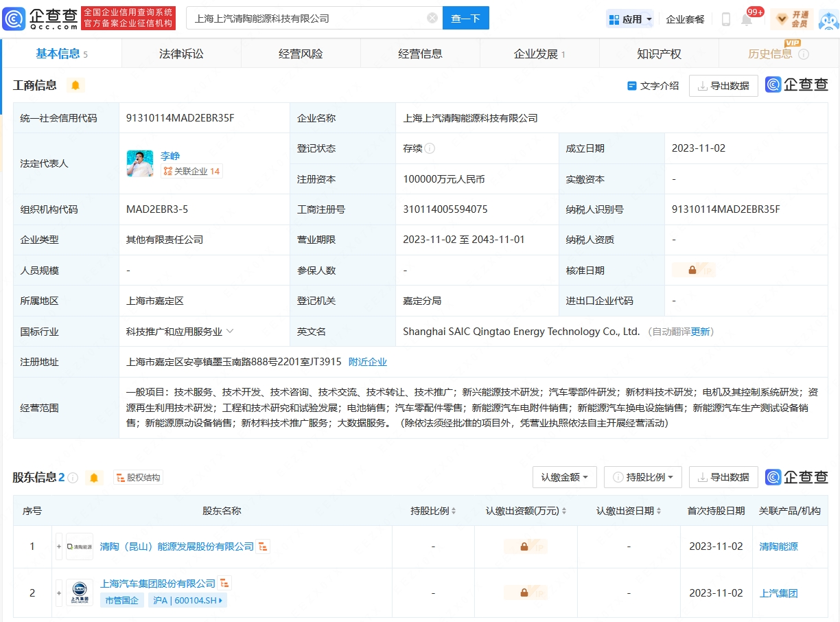Expand the 清陶（昆山）能源发展 shareholder row
This screenshot has height=622, width=840.
[59, 547]
